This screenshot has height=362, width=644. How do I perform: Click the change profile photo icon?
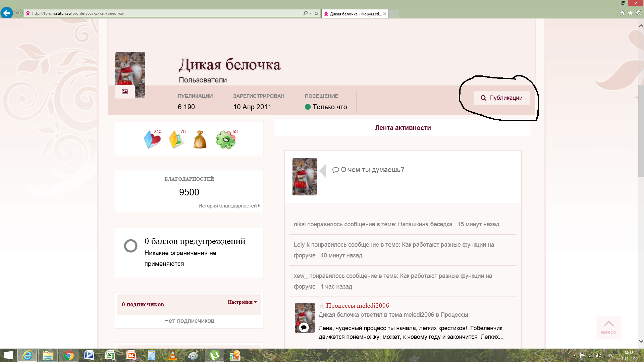125,92
